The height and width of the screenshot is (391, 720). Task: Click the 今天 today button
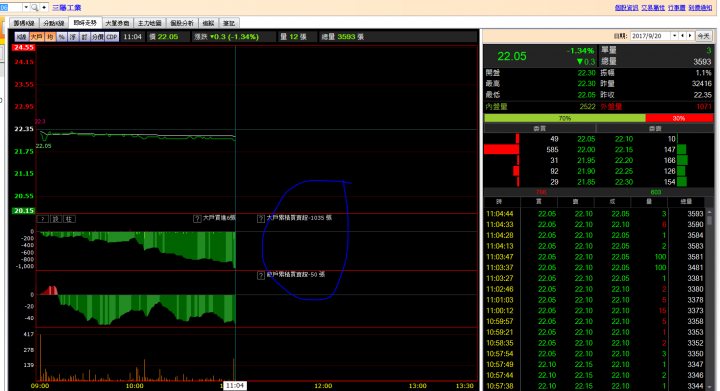point(703,36)
